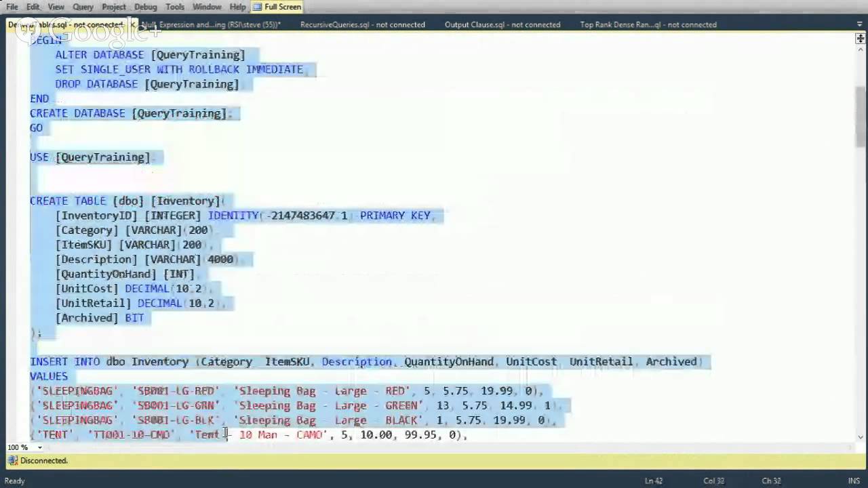Click the '[Archived] BIT' line
The height and width of the screenshot is (488, 868).
pyautogui.click(x=100, y=318)
